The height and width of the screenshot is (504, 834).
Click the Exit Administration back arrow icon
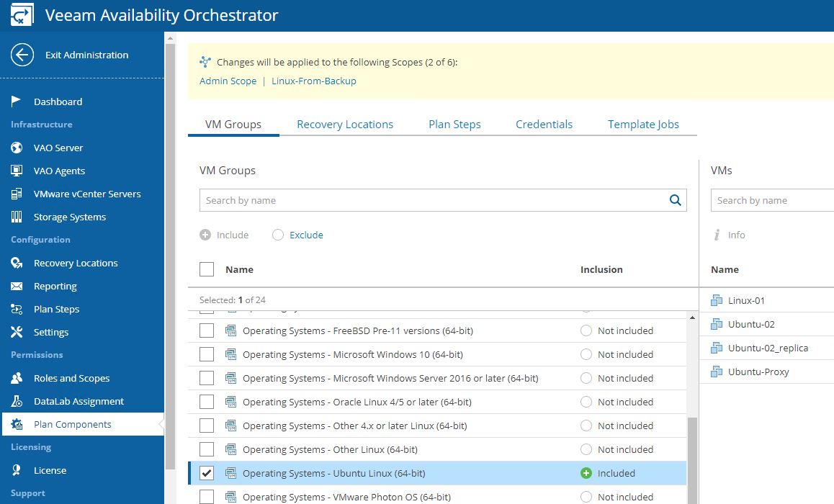pos(22,55)
